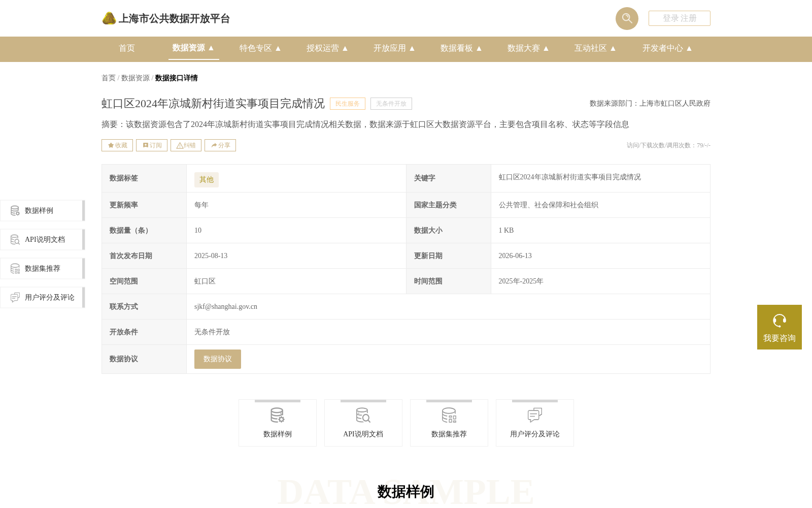
Task: Select the 特色专区 nav item text
Action: click(256, 48)
